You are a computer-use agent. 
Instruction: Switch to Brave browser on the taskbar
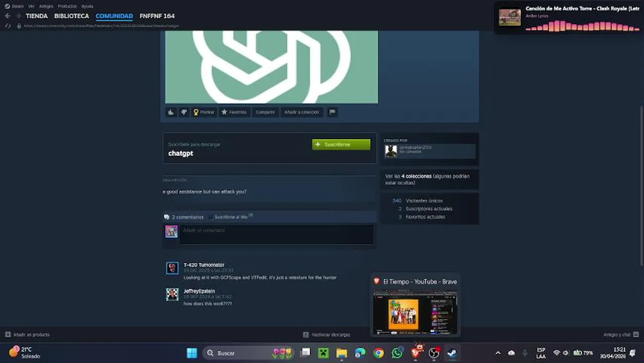point(416,353)
